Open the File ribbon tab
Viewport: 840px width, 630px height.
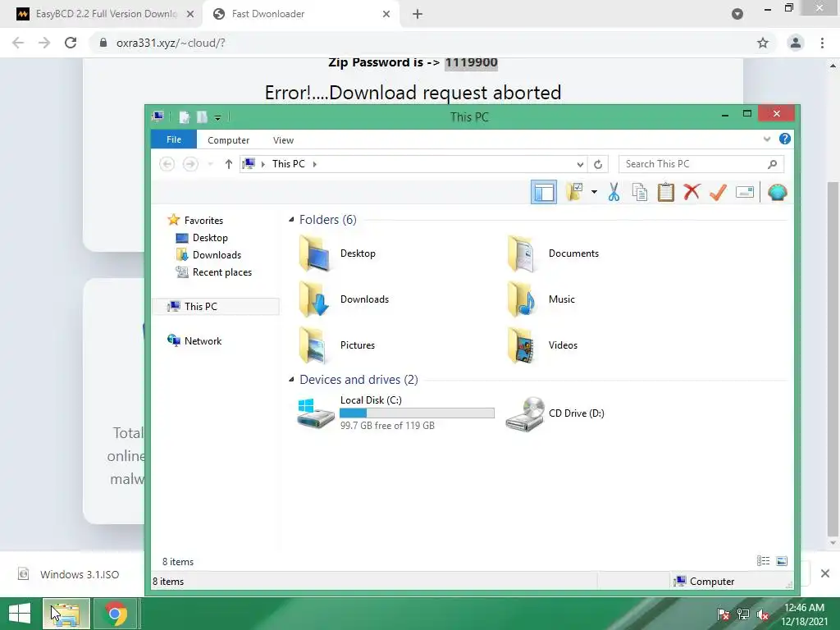pos(174,139)
